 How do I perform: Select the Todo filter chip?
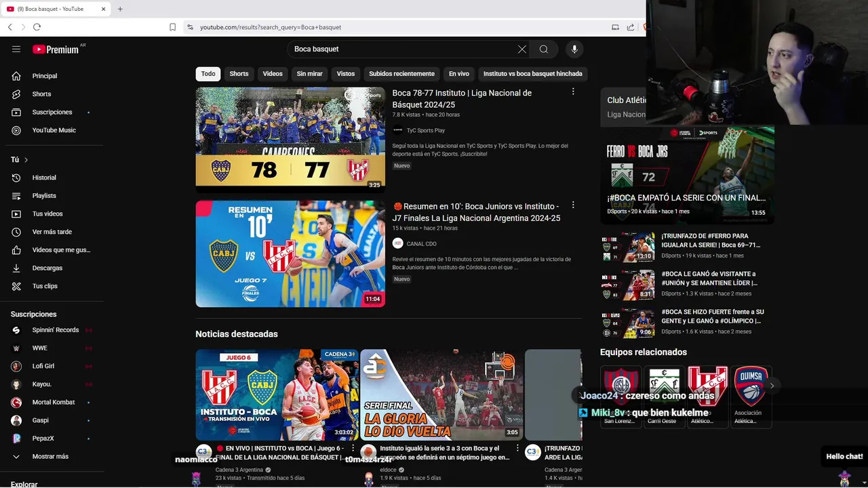point(208,74)
